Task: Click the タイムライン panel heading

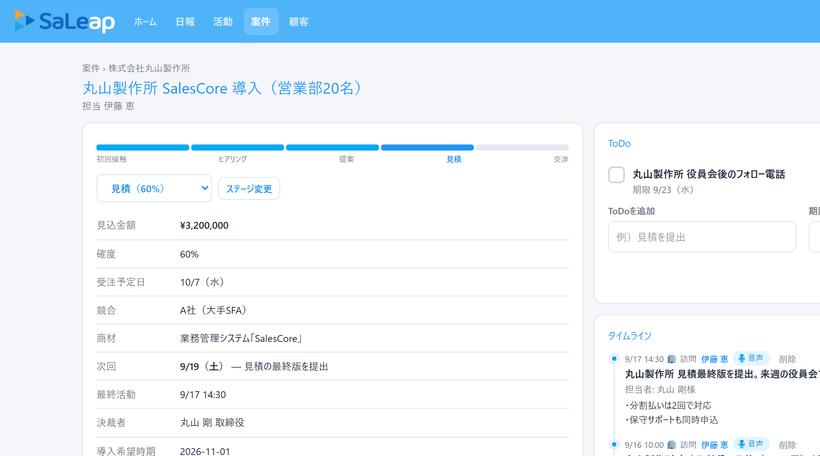Action: pyautogui.click(x=630, y=336)
